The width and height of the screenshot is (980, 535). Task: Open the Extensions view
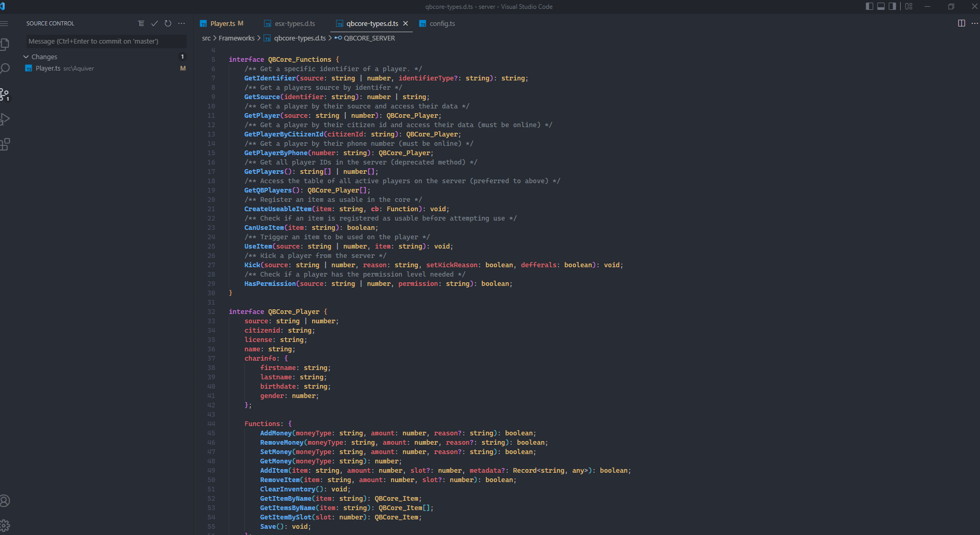(x=5, y=144)
